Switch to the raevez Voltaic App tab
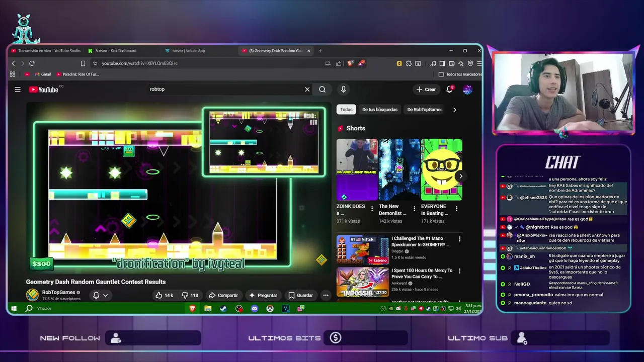This screenshot has height=362, width=644. pos(189,51)
